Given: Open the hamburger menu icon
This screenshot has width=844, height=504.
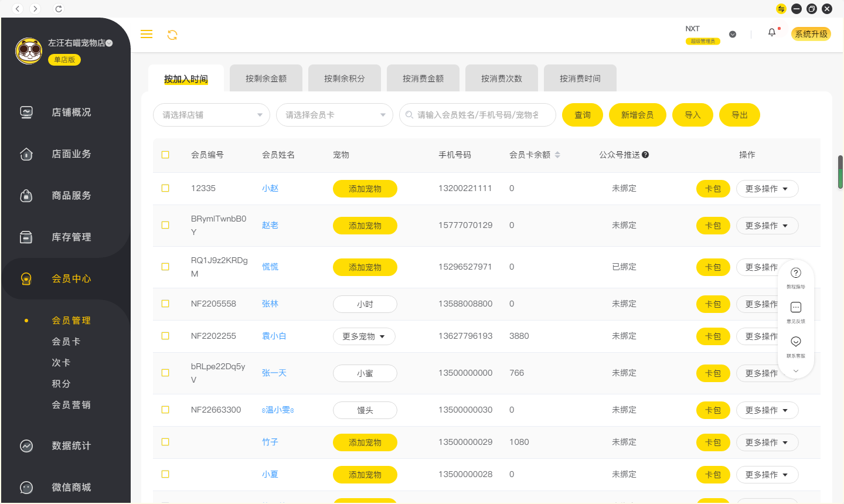Looking at the screenshot, I should [x=147, y=35].
